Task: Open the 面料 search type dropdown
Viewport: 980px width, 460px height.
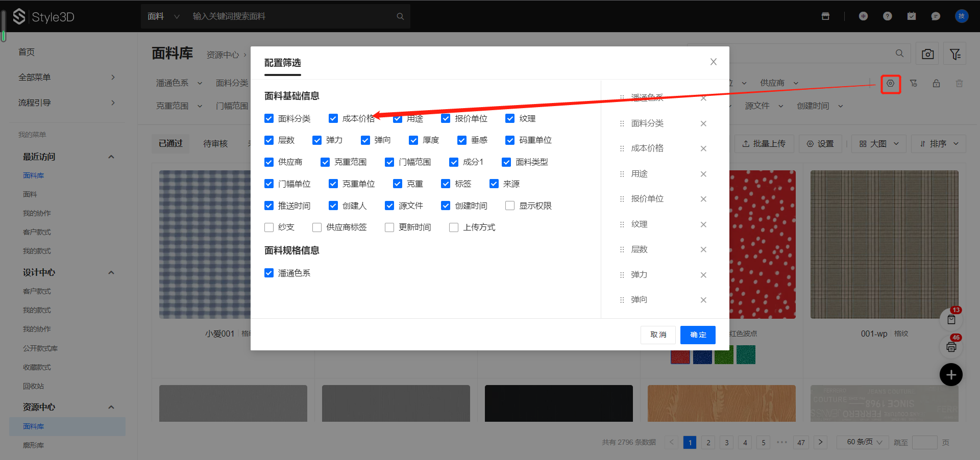Action: [163, 16]
